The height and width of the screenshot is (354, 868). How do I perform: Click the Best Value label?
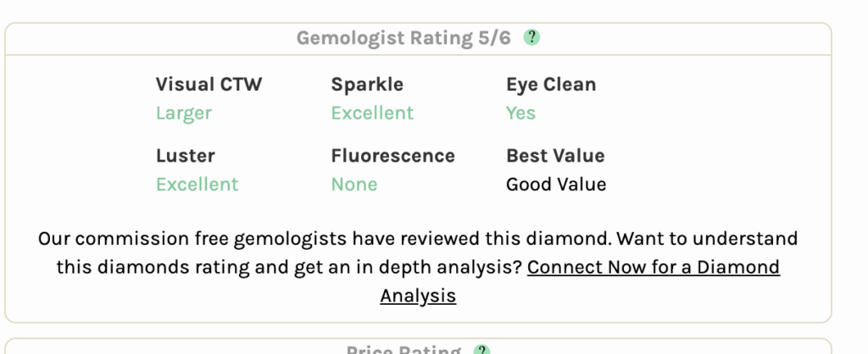[x=555, y=156]
